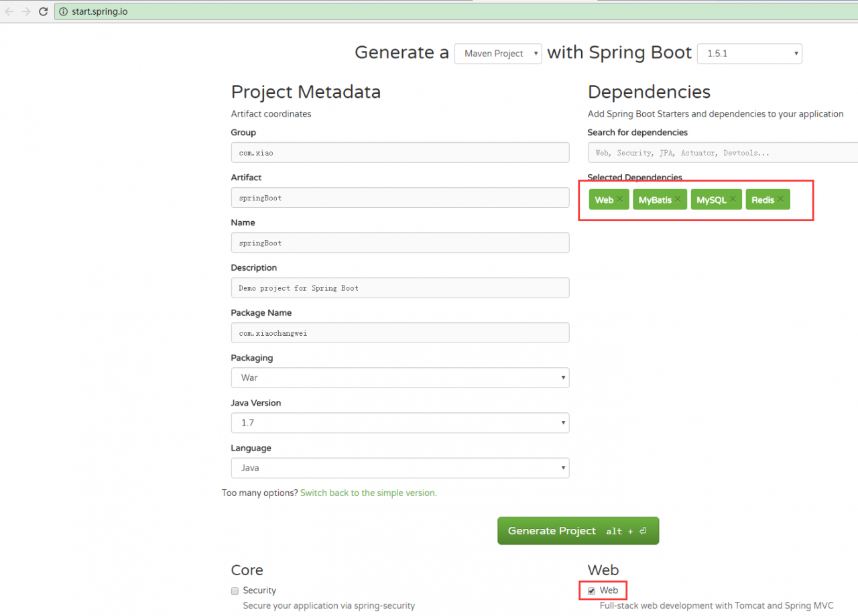Viewport: 858px width, 616px height.
Task: Switch back to the simple version link
Action: pyautogui.click(x=368, y=493)
